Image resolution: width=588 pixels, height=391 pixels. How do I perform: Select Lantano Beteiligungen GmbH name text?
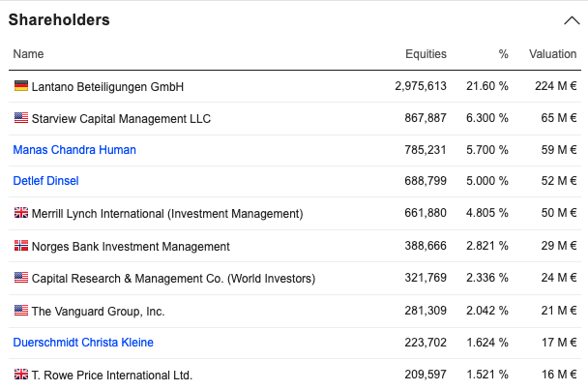pos(107,87)
